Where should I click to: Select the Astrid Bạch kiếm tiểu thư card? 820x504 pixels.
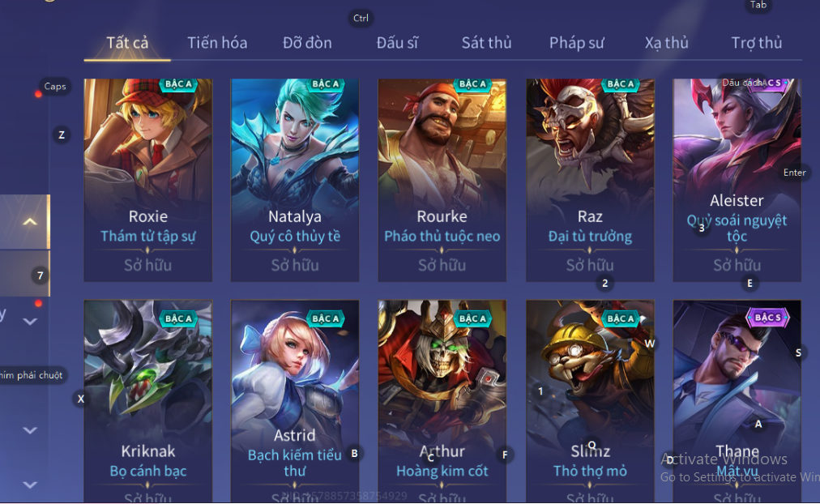[295, 401]
